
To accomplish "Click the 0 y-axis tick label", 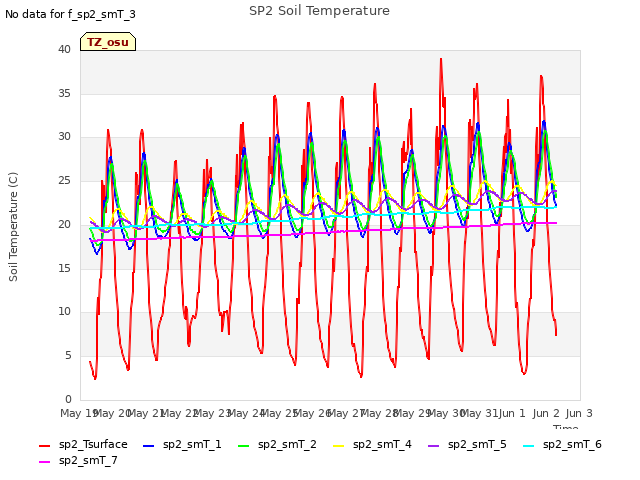I will tap(68, 399).
